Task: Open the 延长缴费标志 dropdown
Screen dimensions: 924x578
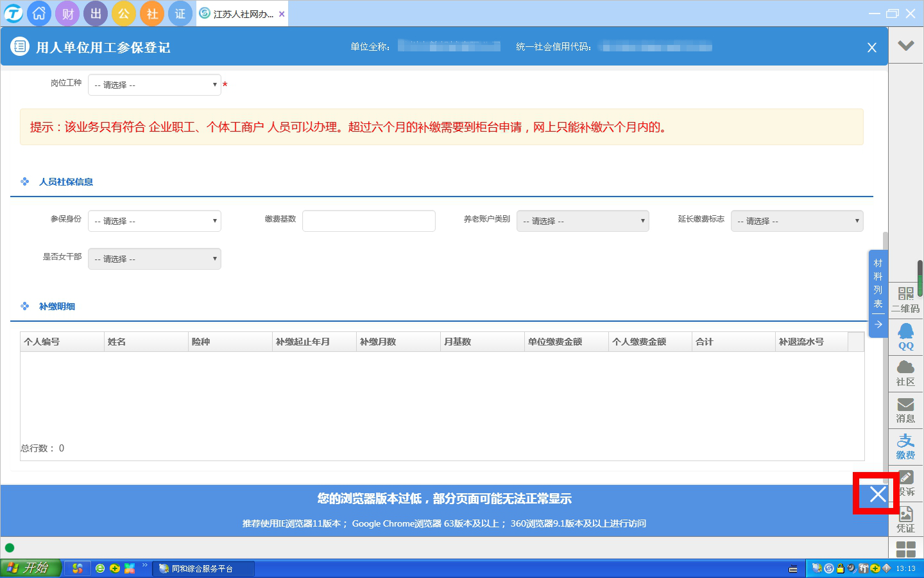Action: click(x=797, y=221)
